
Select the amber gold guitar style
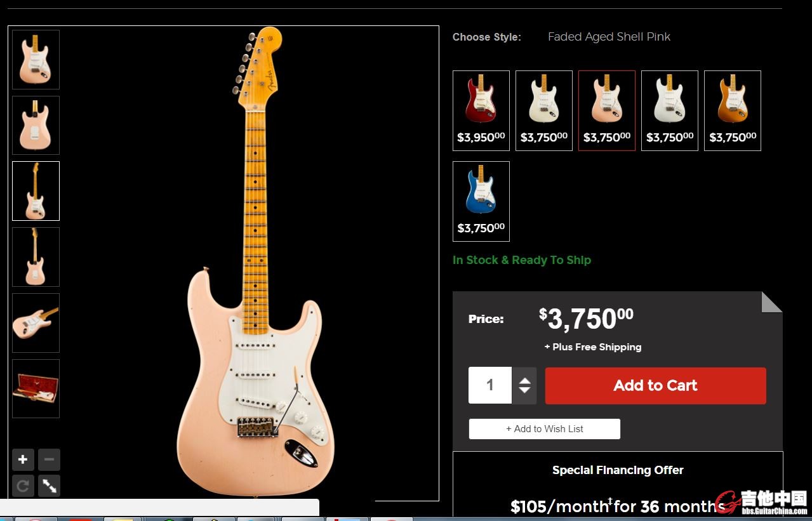click(x=733, y=110)
